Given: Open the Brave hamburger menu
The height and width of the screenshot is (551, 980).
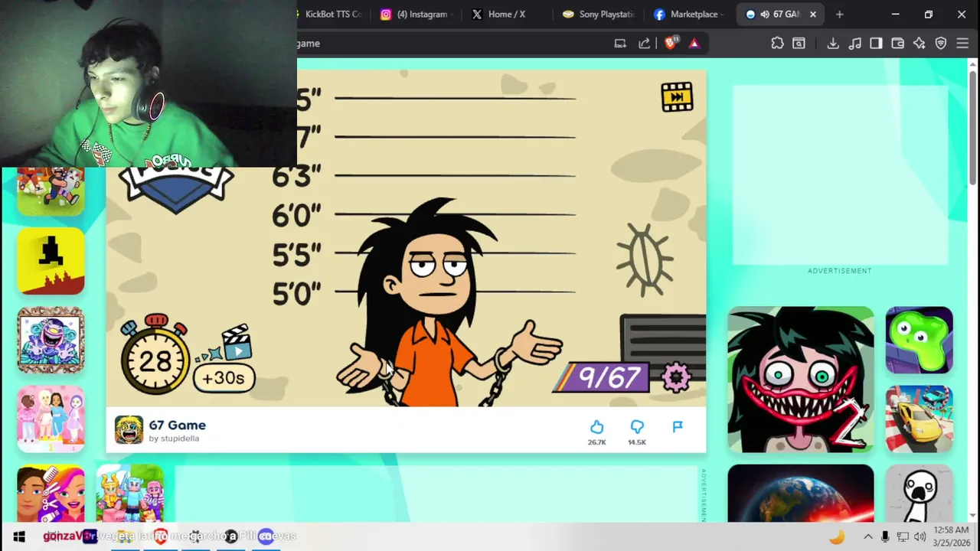Looking at the screenshot, I should [x=962, y=44].
